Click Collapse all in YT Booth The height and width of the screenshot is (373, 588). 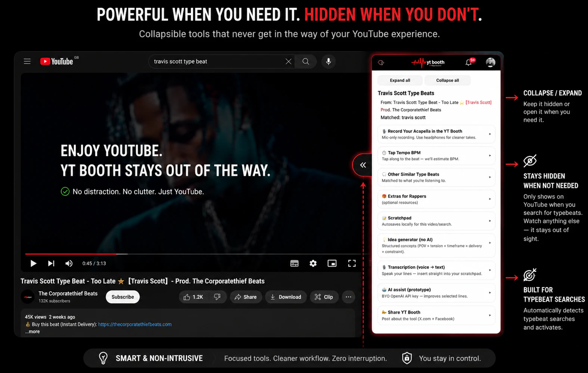pyautogui.click(x=448, y=80)
